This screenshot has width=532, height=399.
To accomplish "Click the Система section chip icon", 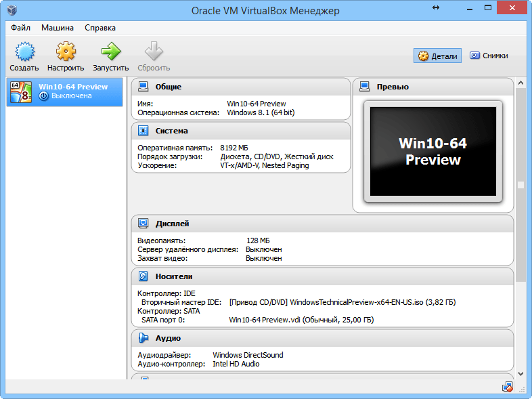I will click(x=143, y=130).
